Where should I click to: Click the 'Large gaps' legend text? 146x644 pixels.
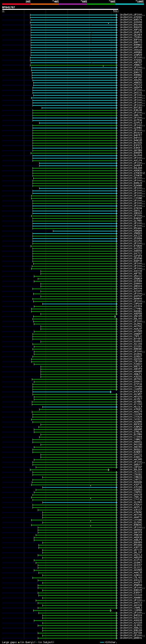click(10, 642)
